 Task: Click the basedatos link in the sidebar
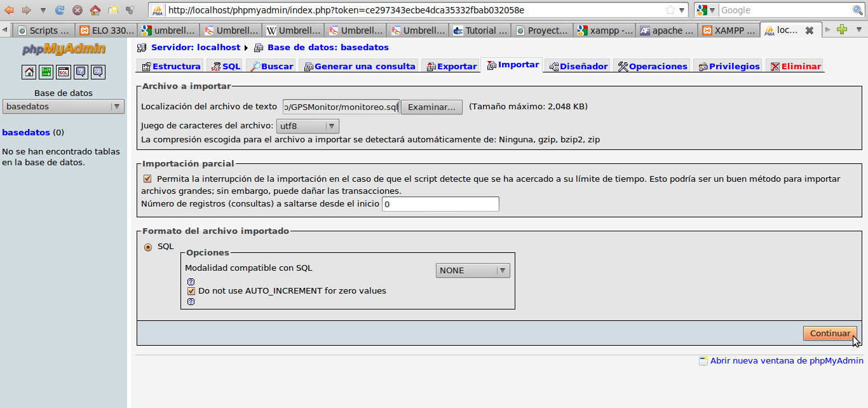click(26, 133)
